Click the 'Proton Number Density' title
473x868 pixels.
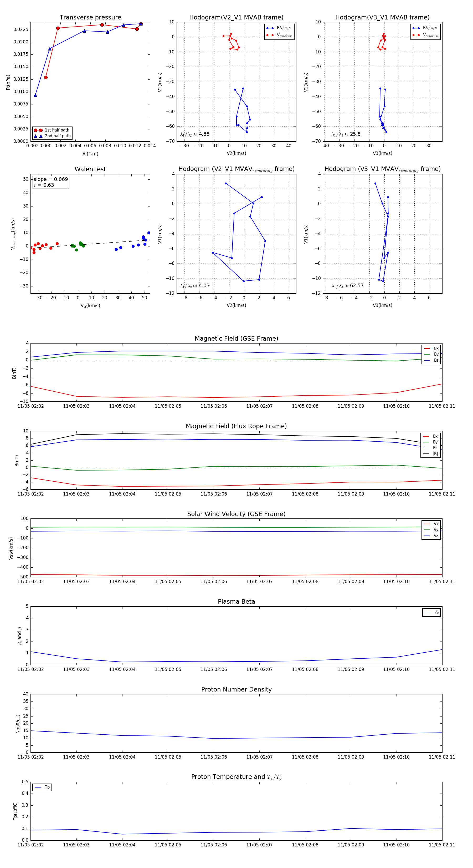[x=236, y=689]
